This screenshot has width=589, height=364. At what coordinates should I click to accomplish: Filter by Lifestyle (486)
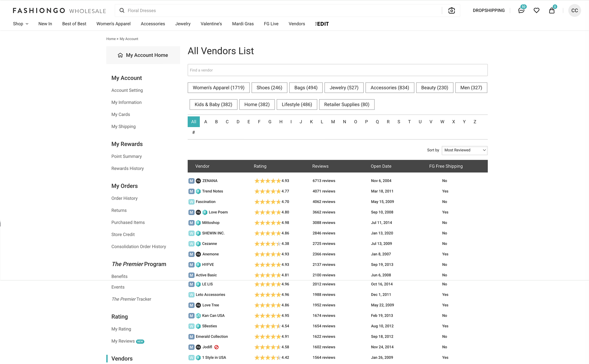[x=297, y=104]
